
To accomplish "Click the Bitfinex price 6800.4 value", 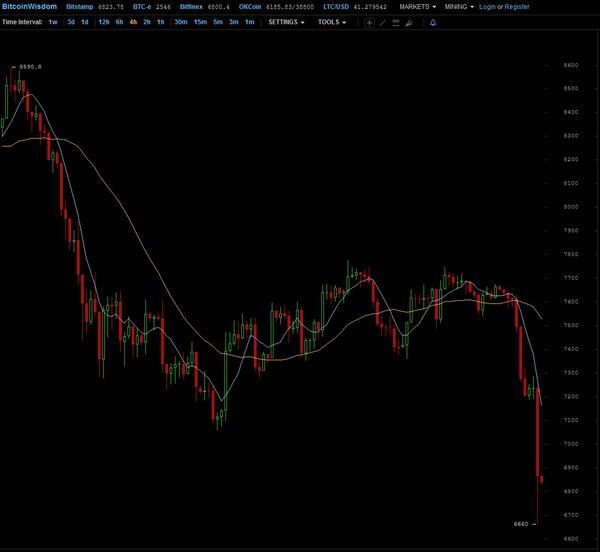I will [218, 7].
